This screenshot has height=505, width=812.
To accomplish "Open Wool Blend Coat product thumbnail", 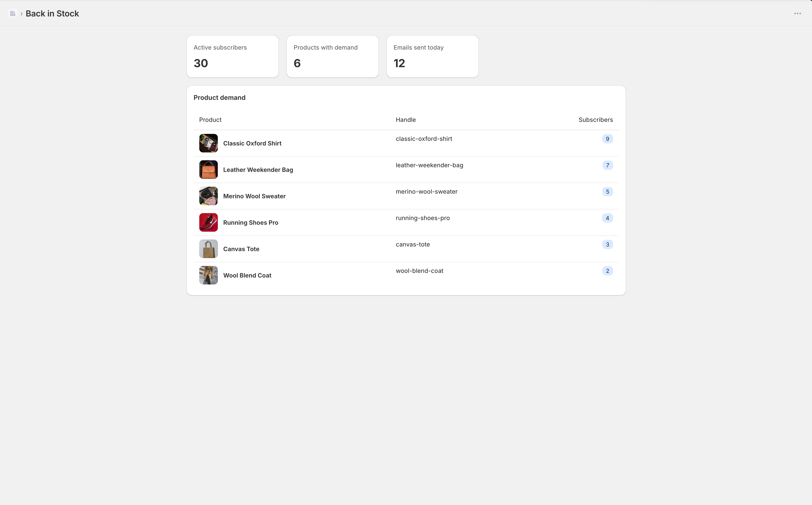I will [209, 275].
